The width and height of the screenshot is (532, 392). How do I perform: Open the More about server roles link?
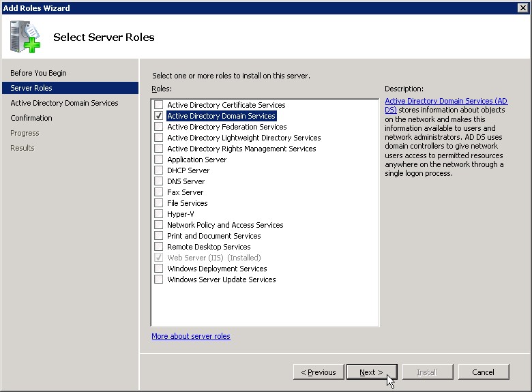(191, 336)
